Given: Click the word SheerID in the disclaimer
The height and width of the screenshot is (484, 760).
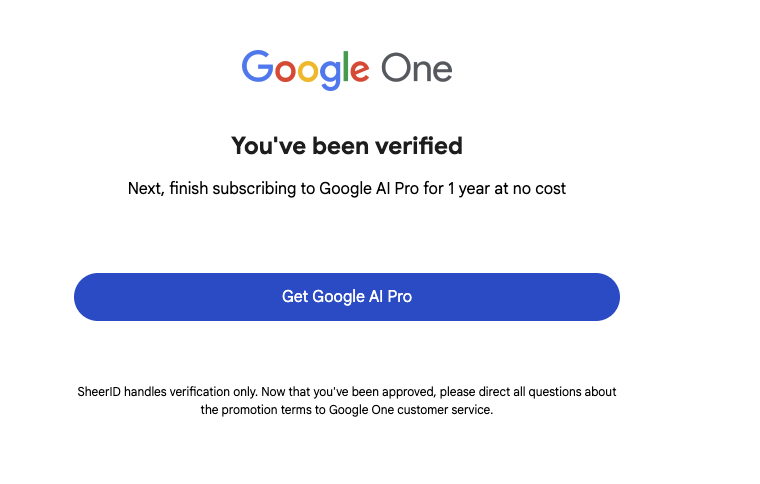Looking at the screenshot, I should tap(99, 391).
